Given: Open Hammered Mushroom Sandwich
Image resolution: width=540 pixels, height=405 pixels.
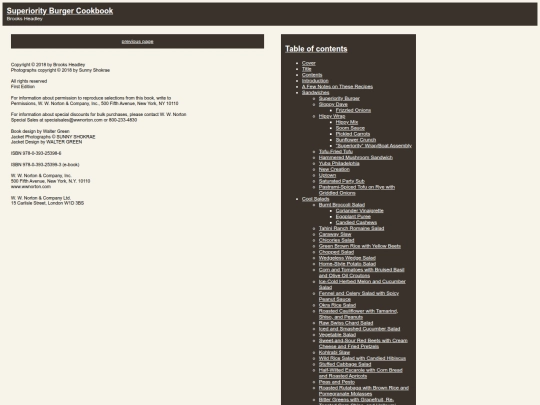Looking at the screenshot, I should [356, 157].
